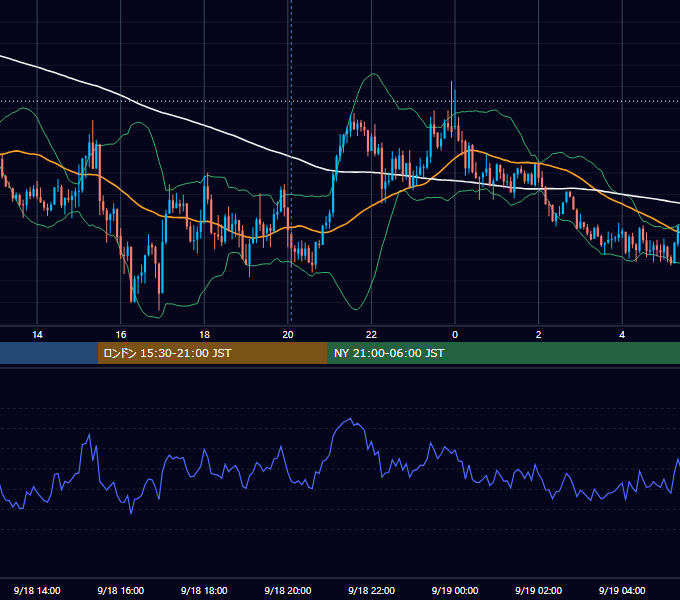680x600 pixels.
Task: Click the NY 21:00-06:00 JST session bar
Action: pos(503,353)
